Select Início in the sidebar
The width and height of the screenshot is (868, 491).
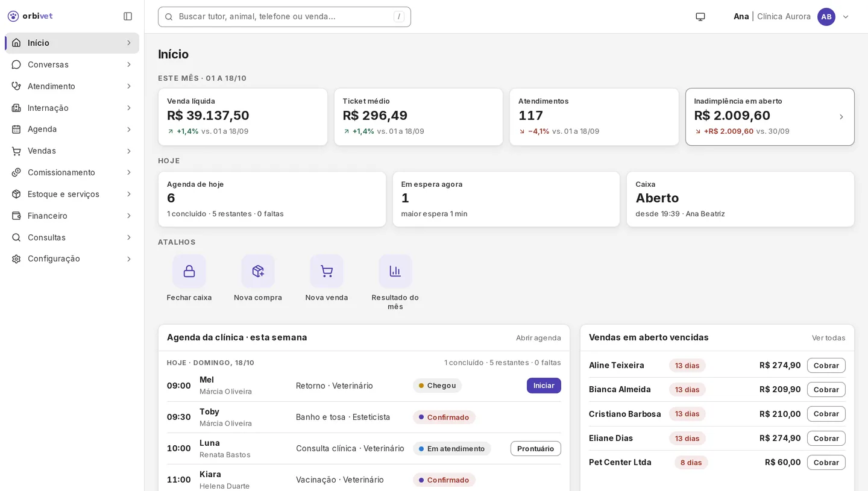click(72, 43)
